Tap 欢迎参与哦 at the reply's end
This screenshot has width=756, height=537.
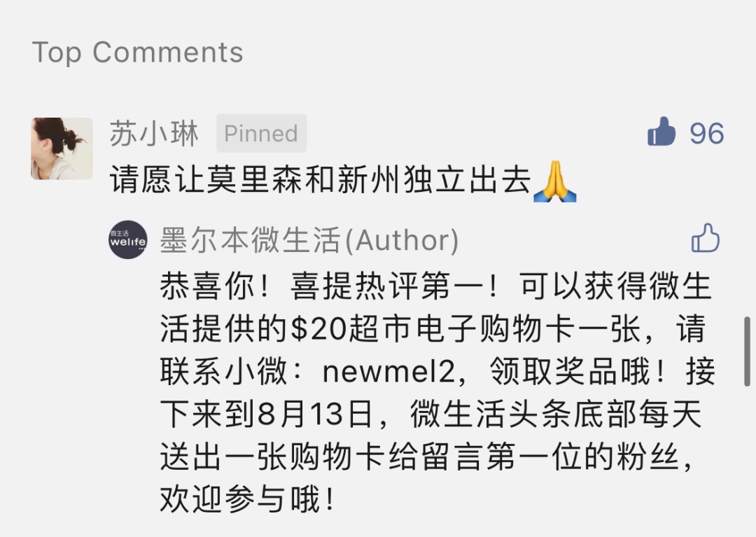click(x=247, y=499)
